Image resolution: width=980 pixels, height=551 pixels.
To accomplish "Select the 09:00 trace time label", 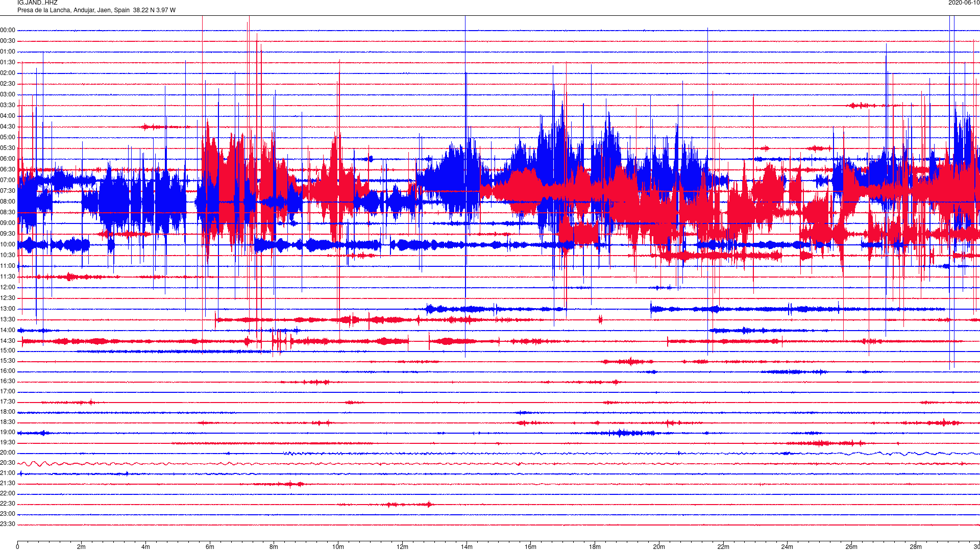I will tap(8, 223).
